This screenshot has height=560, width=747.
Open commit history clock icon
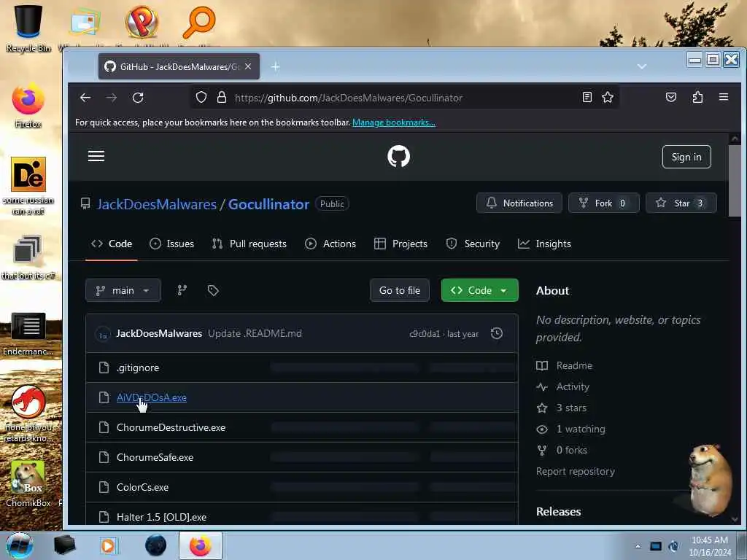(496, 333)
